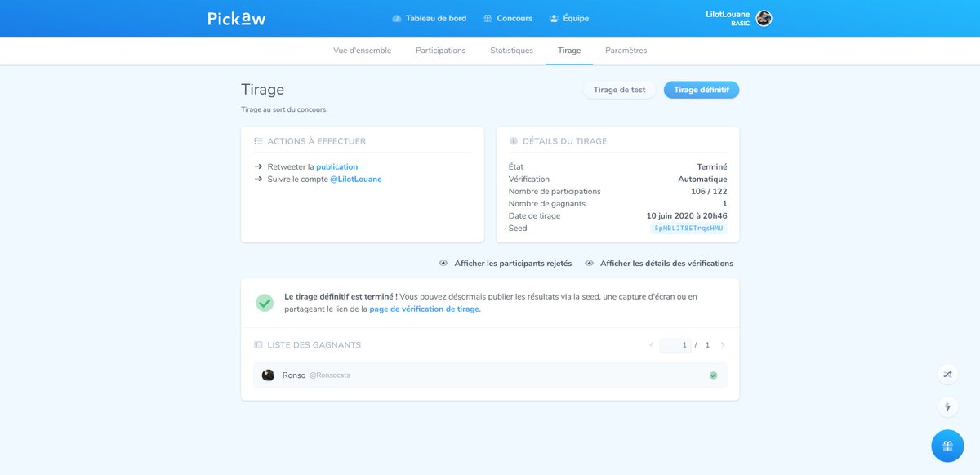Select the Tirage tab

(x=569, y=51)
